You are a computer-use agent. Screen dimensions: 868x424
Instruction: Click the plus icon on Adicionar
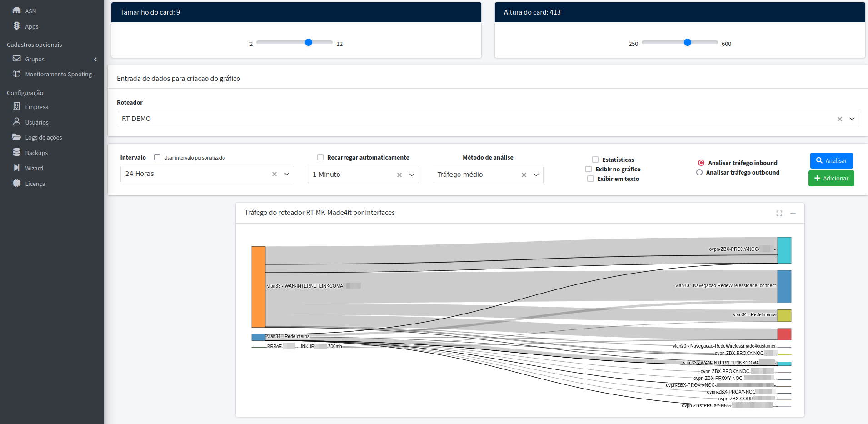click(x=818, y=178)
